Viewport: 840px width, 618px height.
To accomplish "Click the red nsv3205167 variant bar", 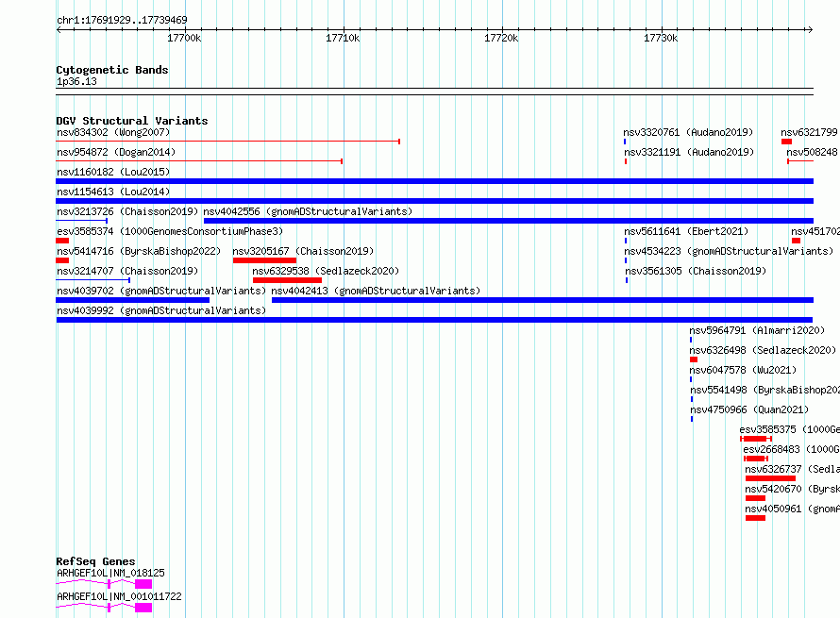I will coord(264,260).
